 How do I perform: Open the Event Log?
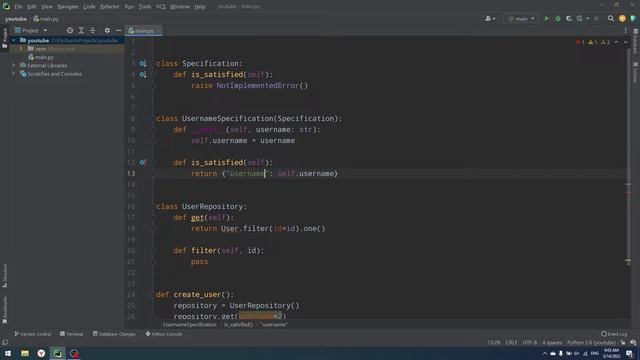[x=614, y=334]
